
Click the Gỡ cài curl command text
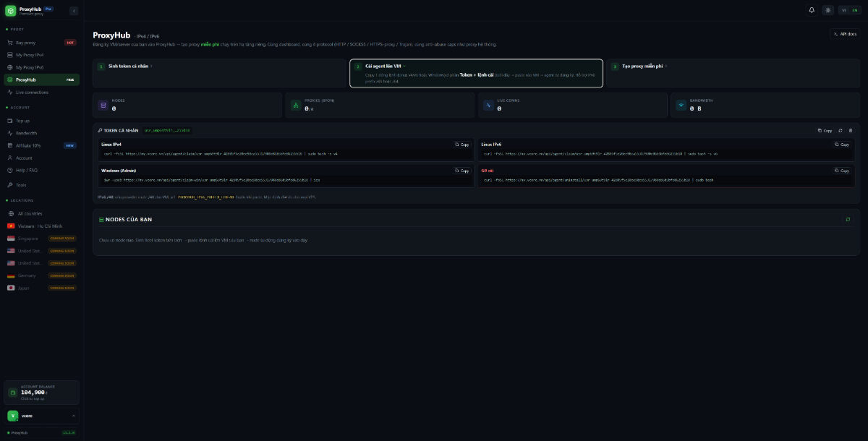599,179
